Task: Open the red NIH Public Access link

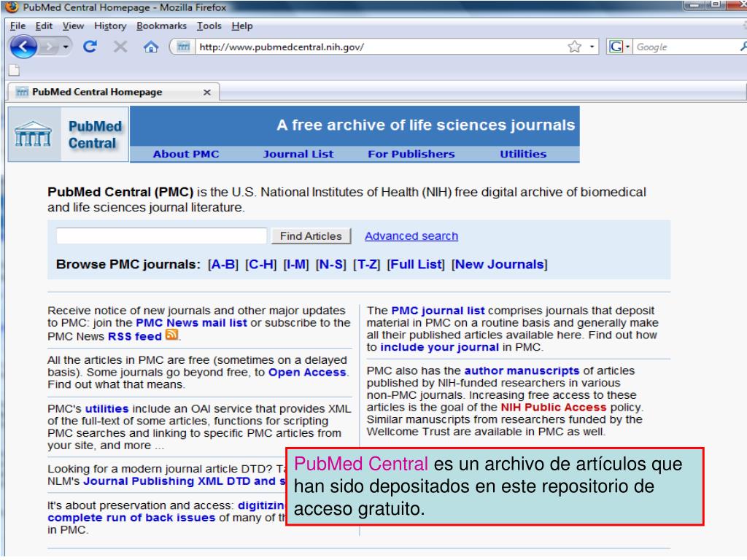Action: point(554,408)
